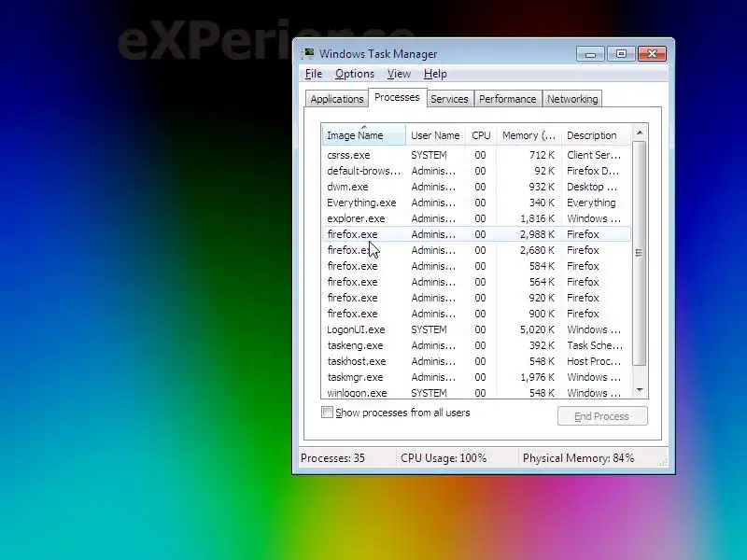
Task: Click the 392 K memory cell
Action: pyautogui.click(x=542, y=345)
